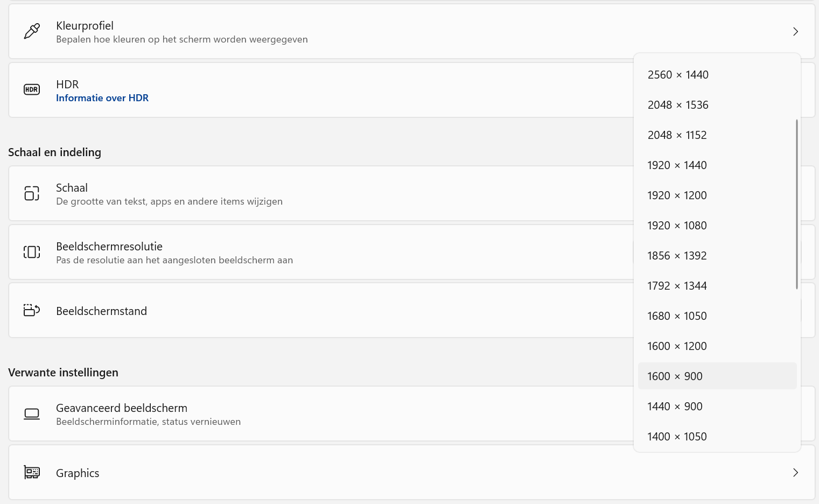The height and width of the screenshot is (504, 819).
Task: Click the Beeldschermresolutie icon
Action: tap(32, 252)
